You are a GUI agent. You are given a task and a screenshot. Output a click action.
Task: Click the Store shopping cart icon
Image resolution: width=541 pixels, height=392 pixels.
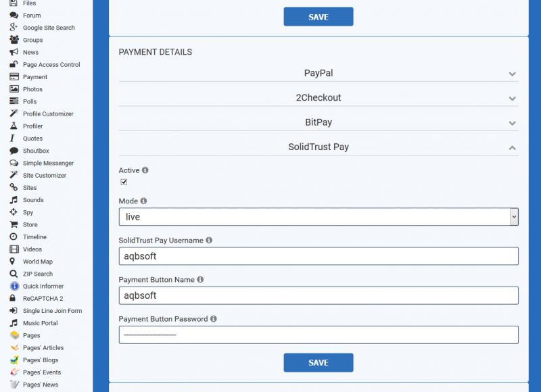(x=14, y=224)
